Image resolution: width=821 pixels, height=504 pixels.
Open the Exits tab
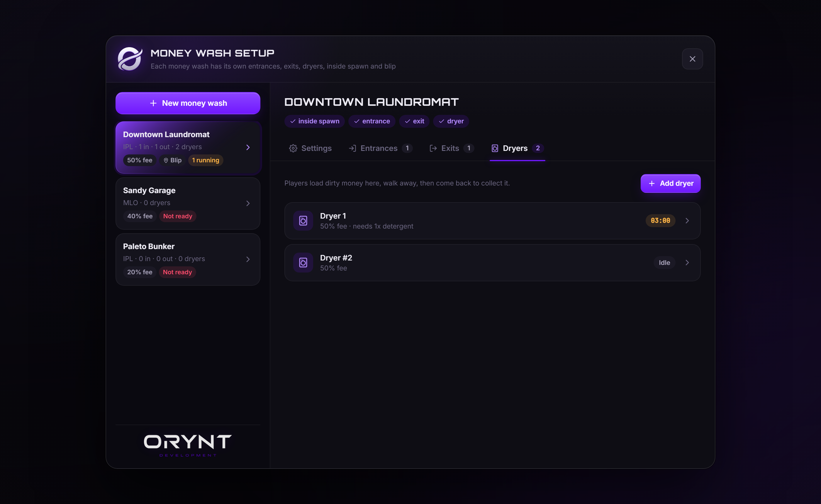coord(452,148)
